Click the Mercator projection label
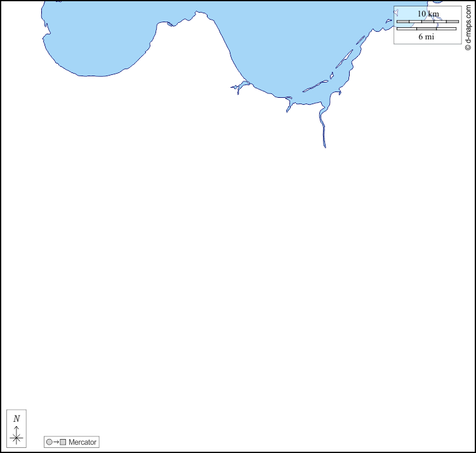Viewport: 476px width, 453px height. tap(83, 442)
